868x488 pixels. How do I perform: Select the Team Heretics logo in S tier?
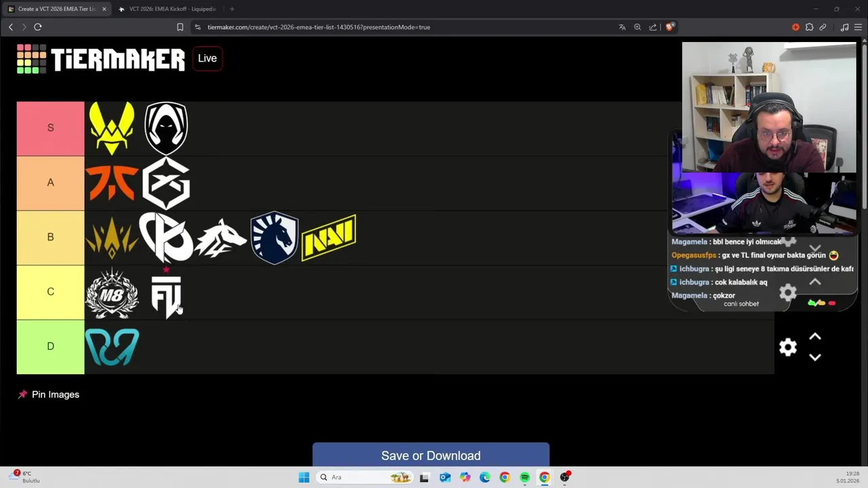(x=166, y=129)
